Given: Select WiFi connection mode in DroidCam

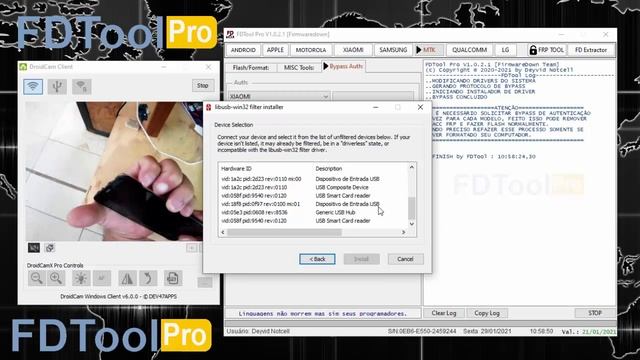Looking at the screenshot, I should click(x=33, y=86).
